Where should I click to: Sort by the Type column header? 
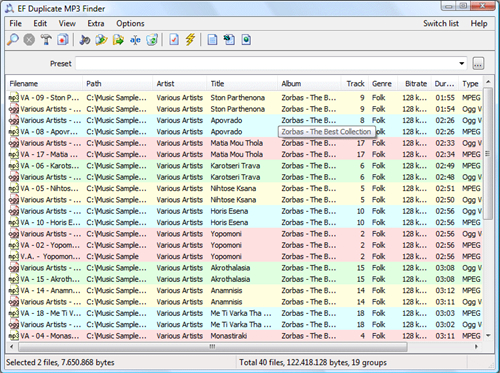tap(470, 84)
